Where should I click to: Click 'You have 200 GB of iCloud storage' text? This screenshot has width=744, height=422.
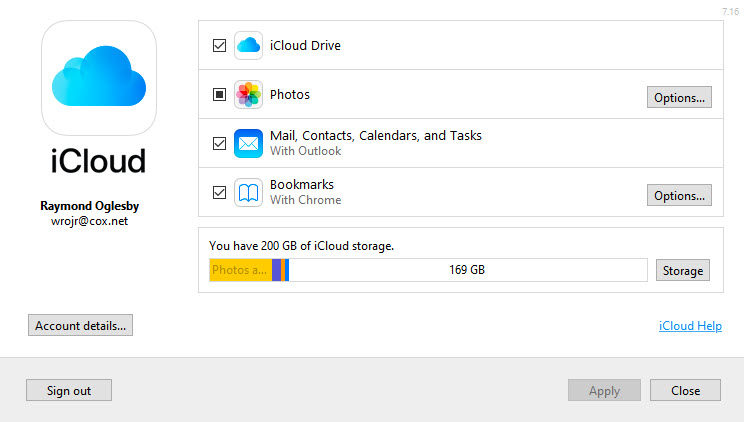pyautogui.click(x=301, y=246)
